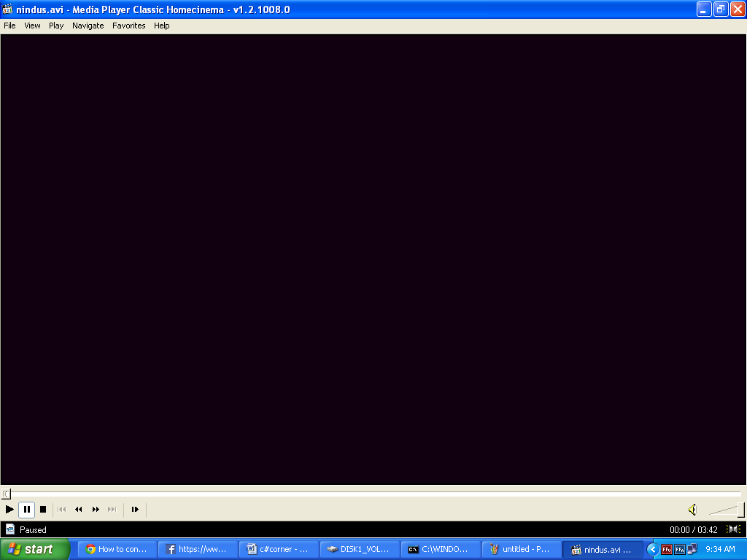This screenshot has height=560, width=747.
Task: Skip to next track button
Action: pyautogui.click(x=112, y=510)
